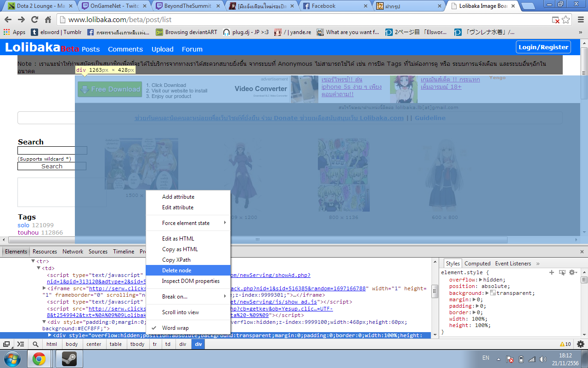Dock the DevTools to a separate window

click(7, 344)
